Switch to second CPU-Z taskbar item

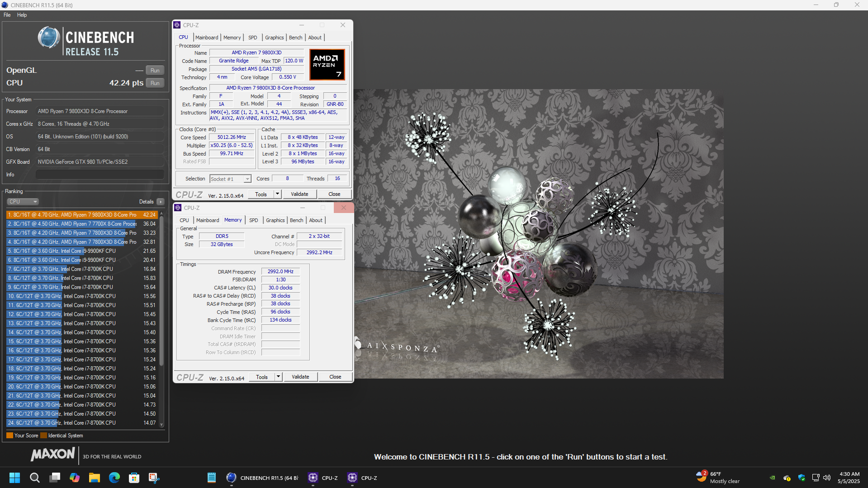[362, 478]
